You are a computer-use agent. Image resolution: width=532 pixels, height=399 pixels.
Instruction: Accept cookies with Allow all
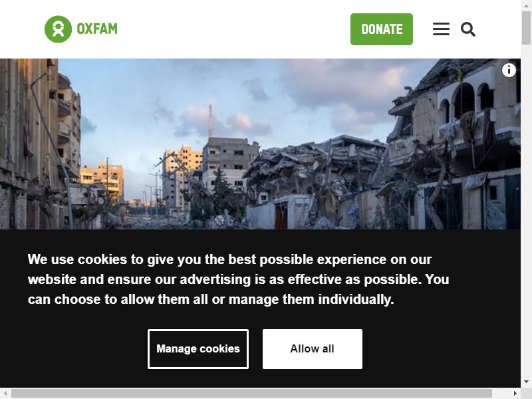[312, 348]
